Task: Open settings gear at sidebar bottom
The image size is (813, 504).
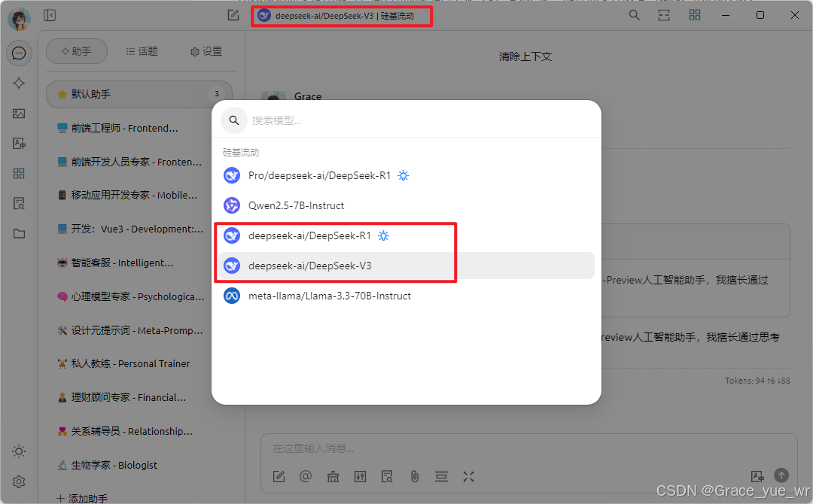Action: point(19,481)
